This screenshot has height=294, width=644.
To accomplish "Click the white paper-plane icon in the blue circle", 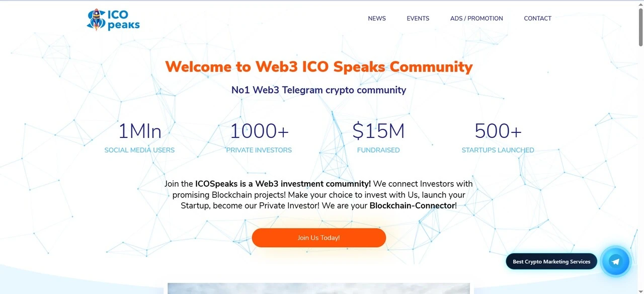I will (616, 261).
